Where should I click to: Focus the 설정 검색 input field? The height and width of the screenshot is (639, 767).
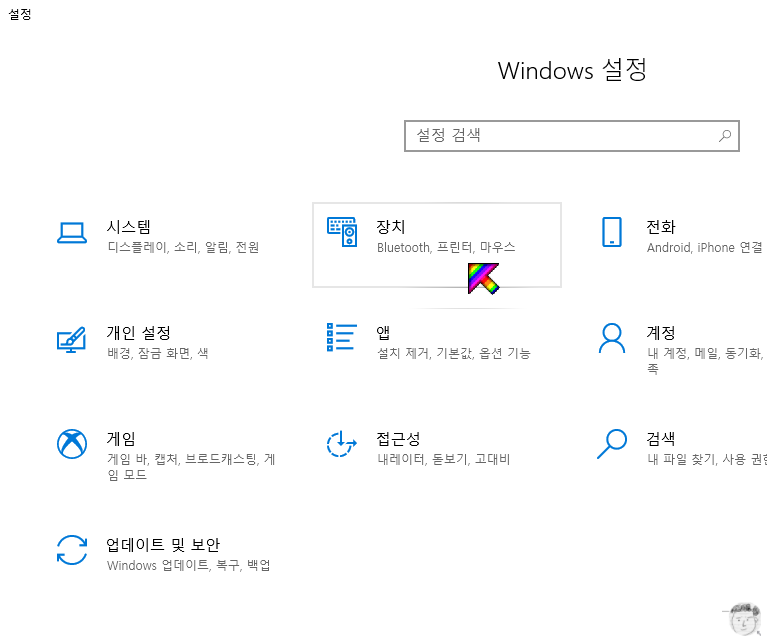(571, 136)
